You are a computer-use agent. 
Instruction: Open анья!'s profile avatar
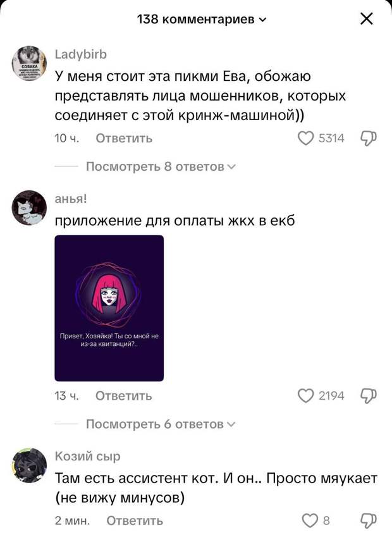29,208
